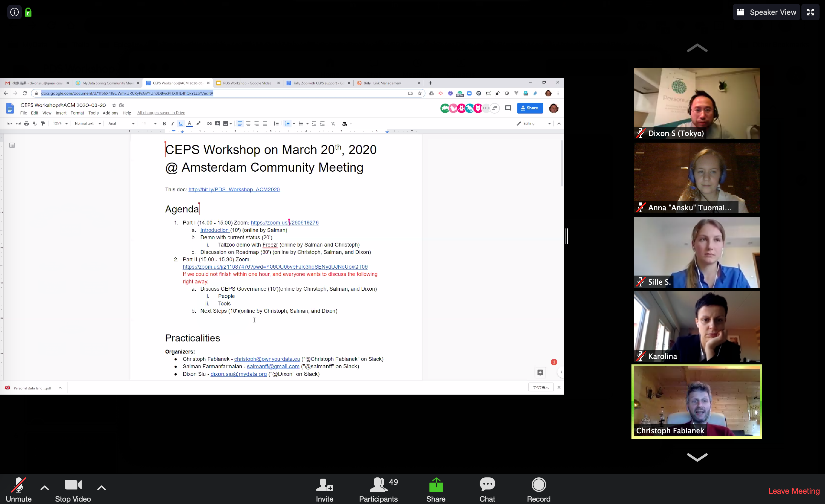825x504 pixels.
Task: Click the add comment icon in toolbar
Action: 218,123
